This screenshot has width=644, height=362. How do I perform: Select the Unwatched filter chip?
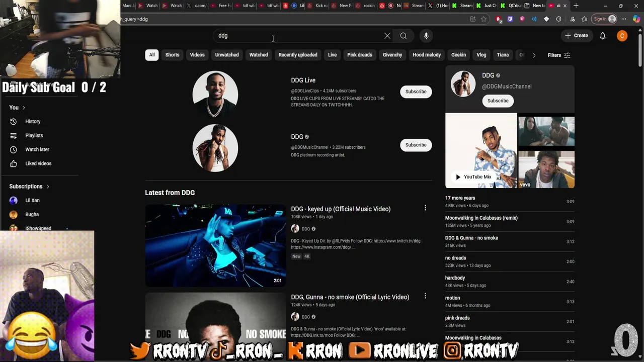click(227, 55)
